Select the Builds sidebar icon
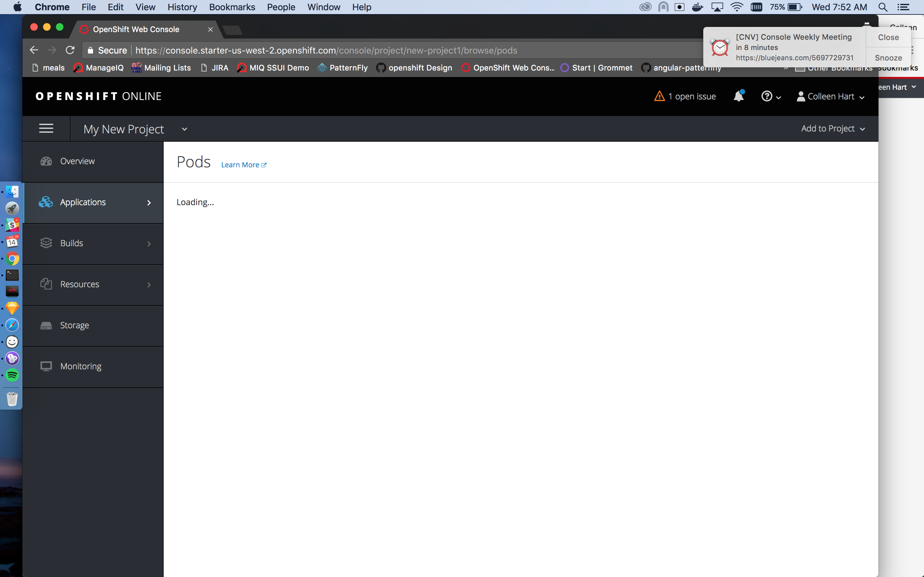Viewport: 924px width, 577px height. click(46, 243)
